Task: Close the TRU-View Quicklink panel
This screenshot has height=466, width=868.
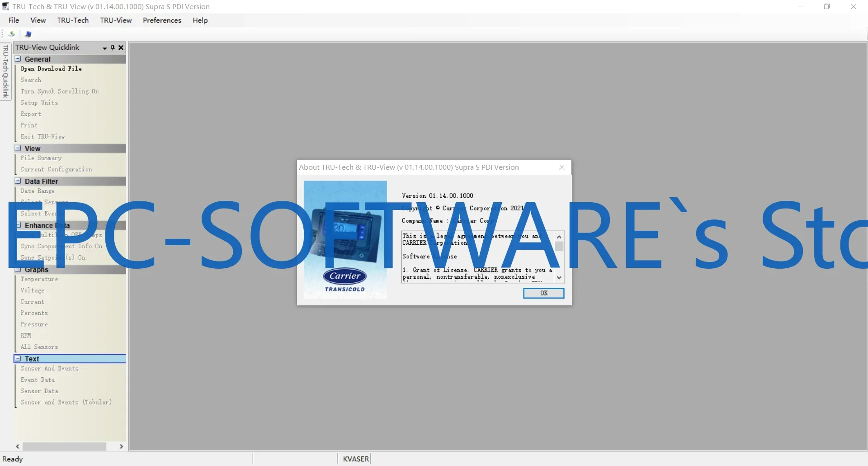Action: [x=121, y=48]
